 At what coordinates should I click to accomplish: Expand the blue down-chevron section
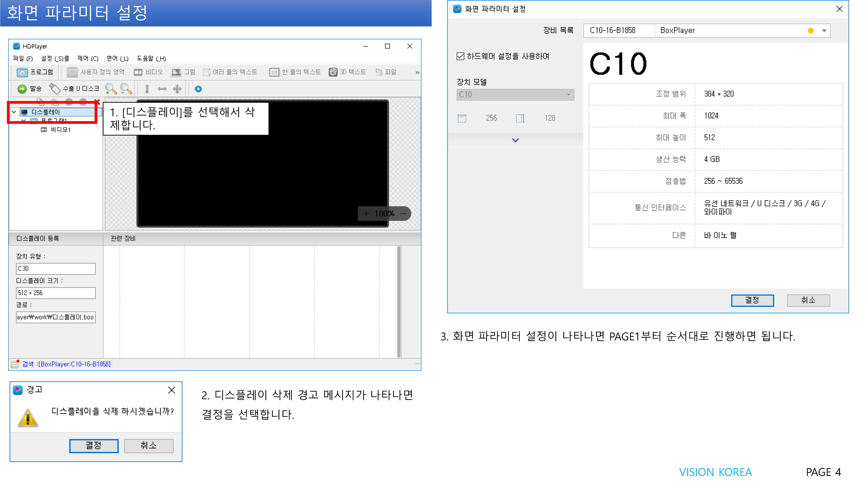click(516, 140)
